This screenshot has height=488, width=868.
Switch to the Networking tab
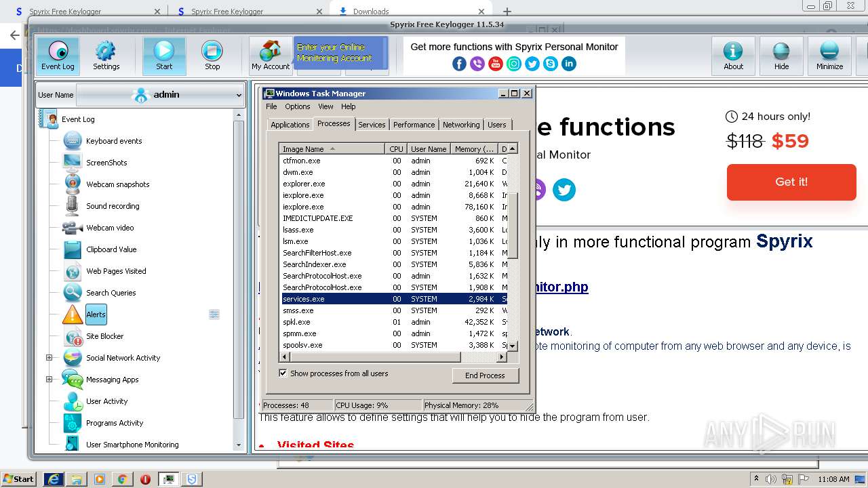pyautogui.click(x=461, y=125)
